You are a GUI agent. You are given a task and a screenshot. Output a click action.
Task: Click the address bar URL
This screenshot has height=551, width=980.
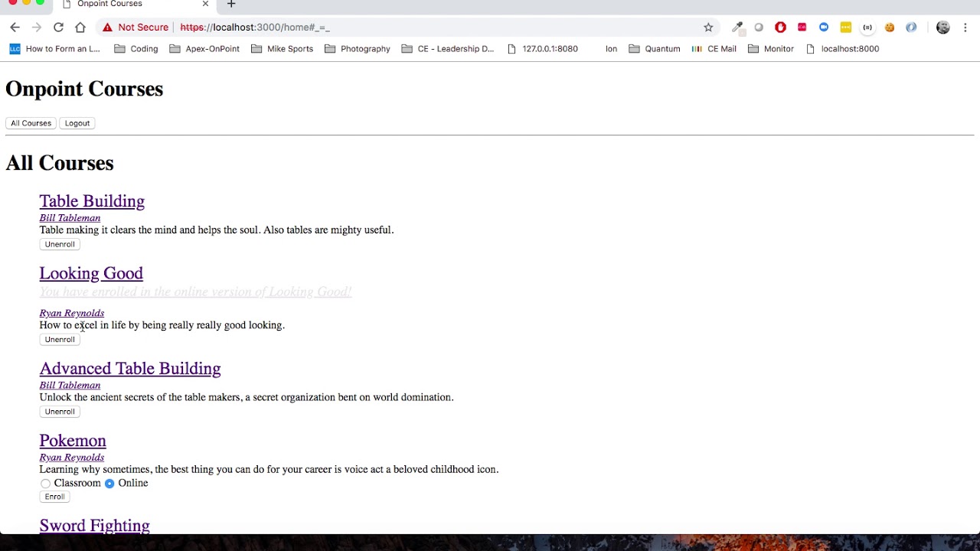(255, 28)
